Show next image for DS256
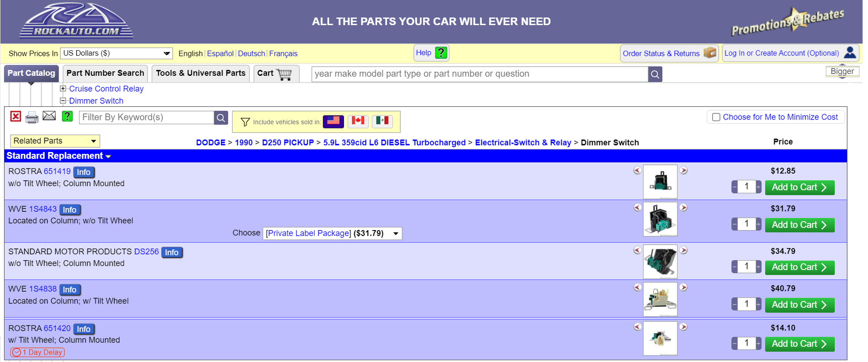 pyautogui.click(x=683, y=250)
